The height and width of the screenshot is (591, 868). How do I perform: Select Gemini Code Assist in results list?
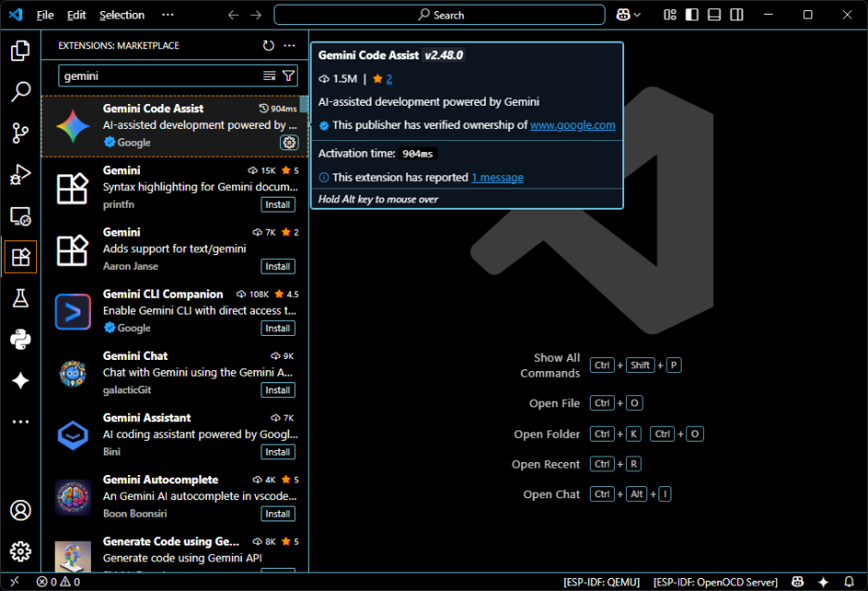click(x=175, y=126)
